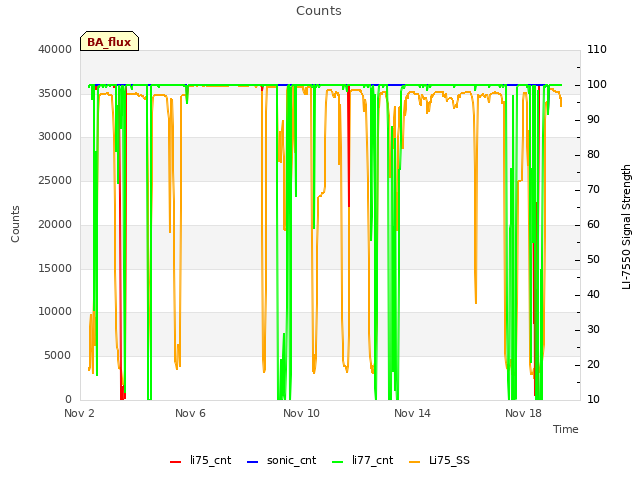Click the 25000 left axis value
Screen dimensions: 640x480
(55, 180)
